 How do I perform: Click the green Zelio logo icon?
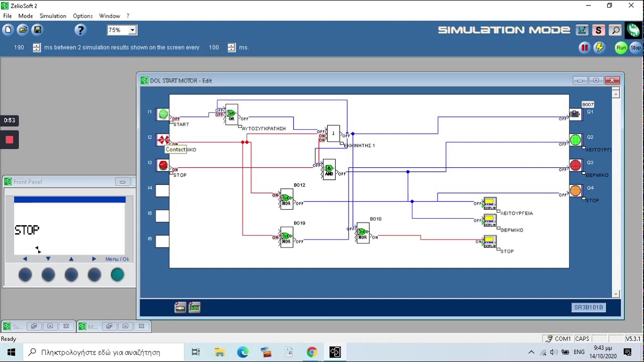tap(633, 30)
